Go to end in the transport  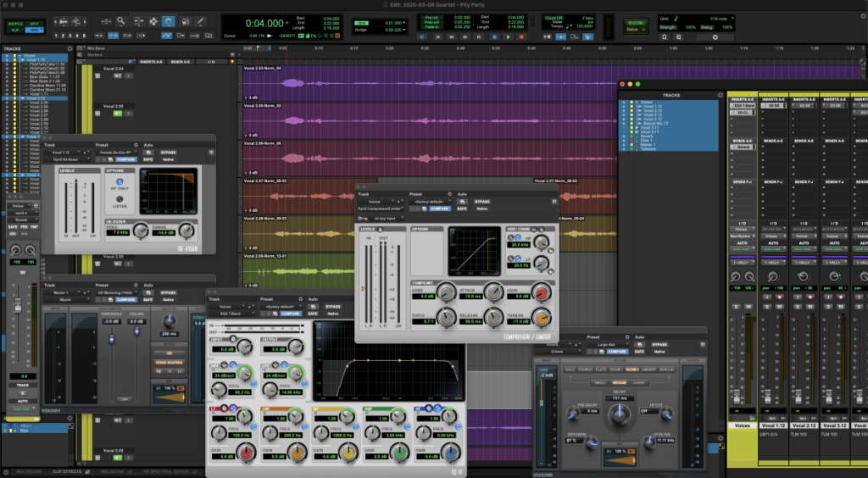480,36
